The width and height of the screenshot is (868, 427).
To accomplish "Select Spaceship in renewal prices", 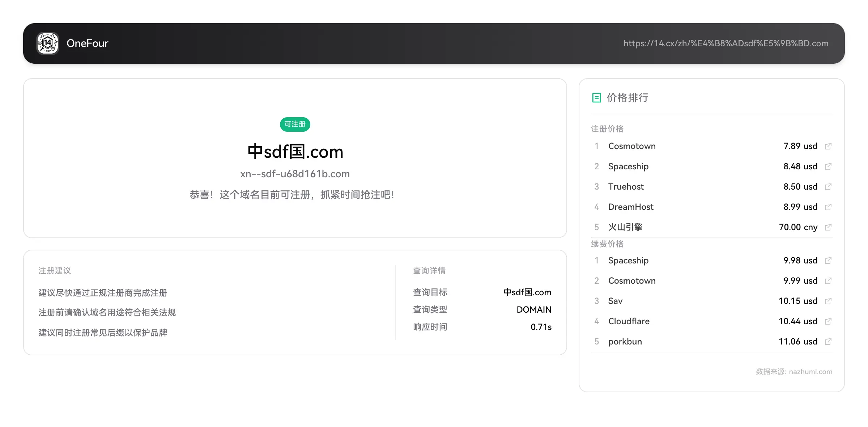I will click(x=628, y=261).
